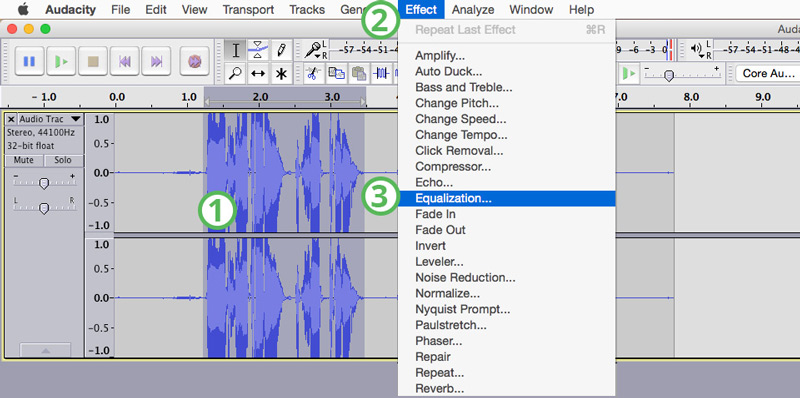800x398 pixels.
Task: Open the Help menu
Action: click(581, 10)
